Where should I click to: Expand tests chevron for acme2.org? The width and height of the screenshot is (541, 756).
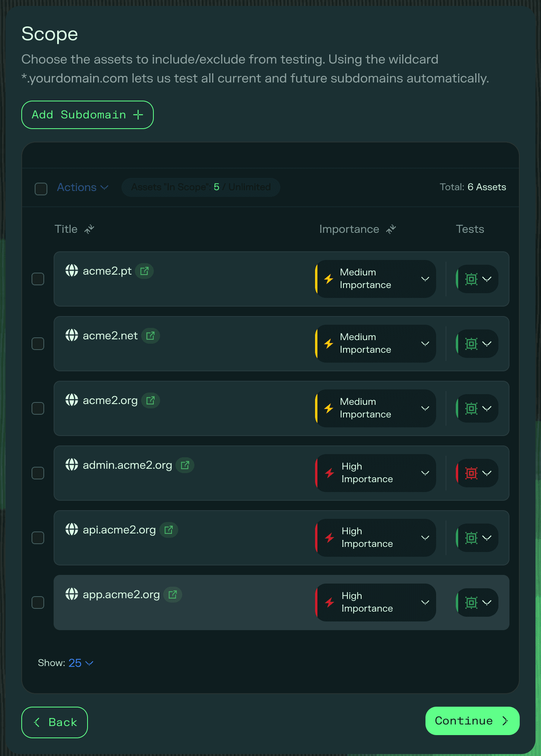487,408
